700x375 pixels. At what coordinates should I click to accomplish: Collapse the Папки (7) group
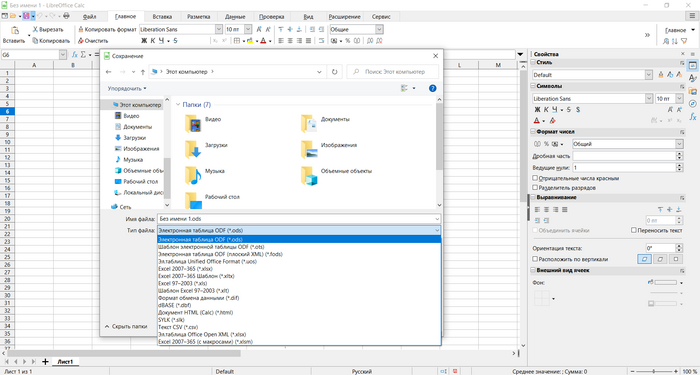click(x=178, y=104)
